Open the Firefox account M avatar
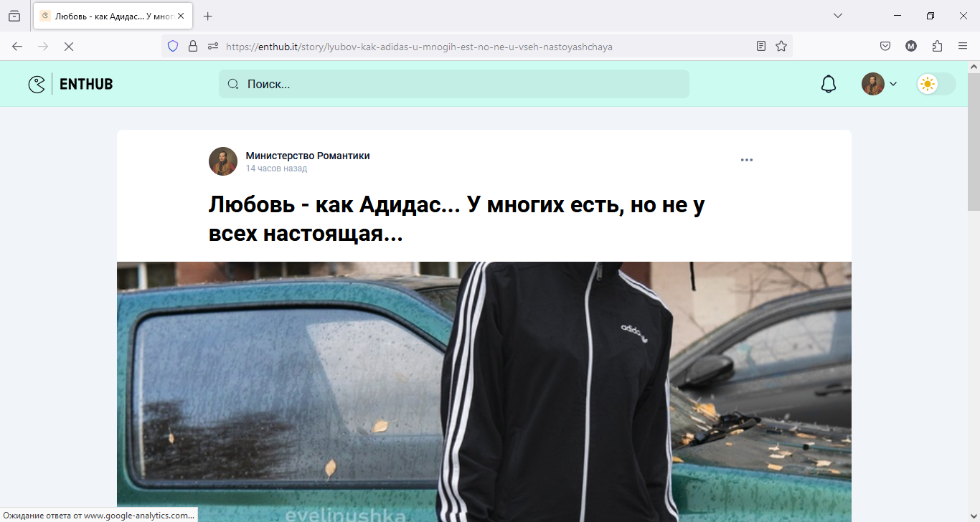980x522 pixels. [x=911, y=47]
